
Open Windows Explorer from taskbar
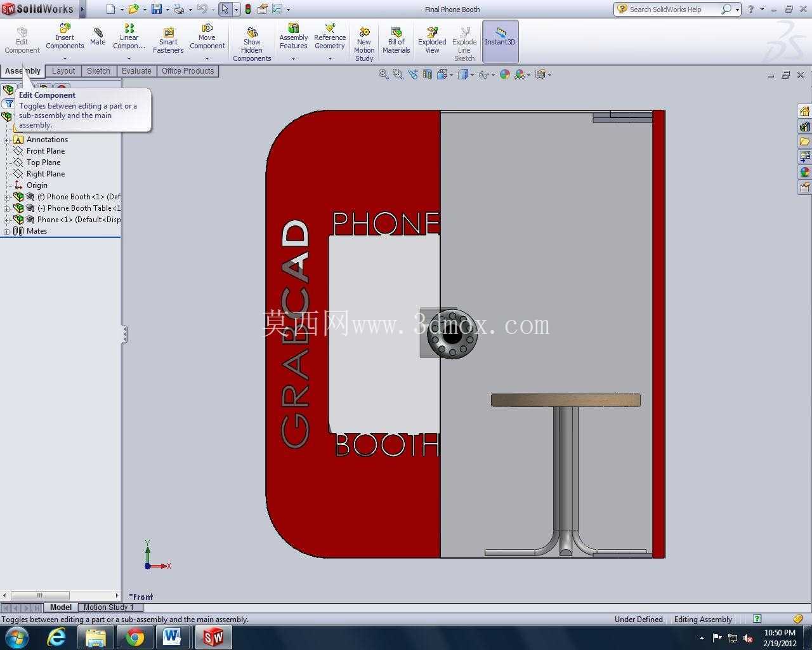pyautogui.click(x=95, y=637)
